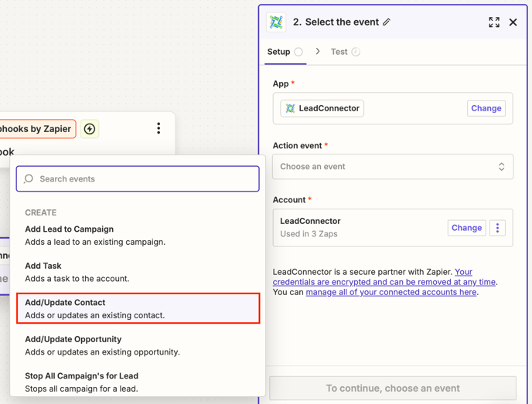Open the Choose an event dropdown
This screenshot has height=404, width=532.
point(393,167)
